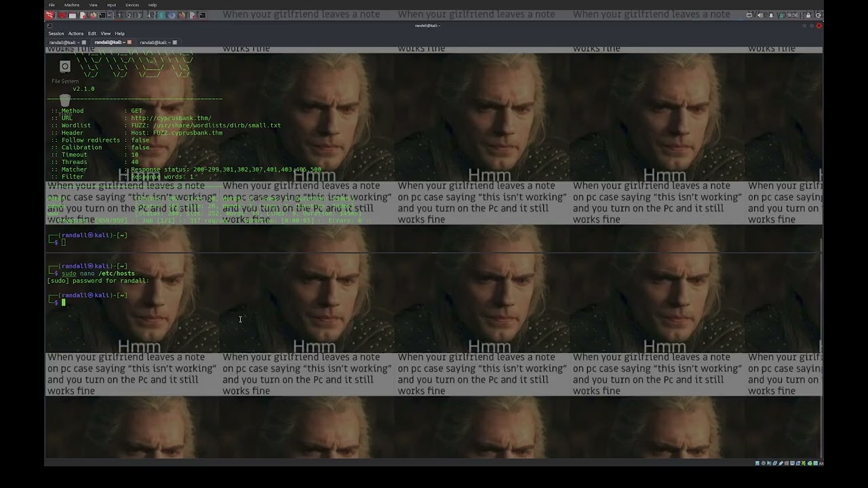Switch to workspace 4
The height and width of the screenshot is (488, 868).
click(x=149, y=15)
